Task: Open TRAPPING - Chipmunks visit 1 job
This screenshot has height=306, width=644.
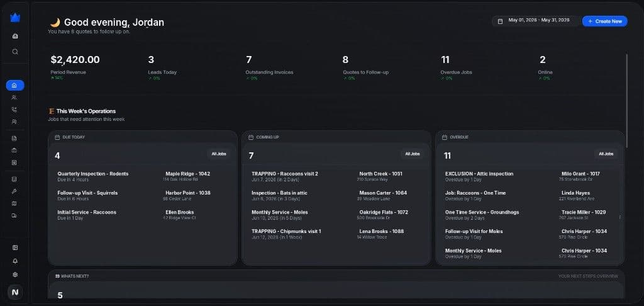Action: (286, 231)
